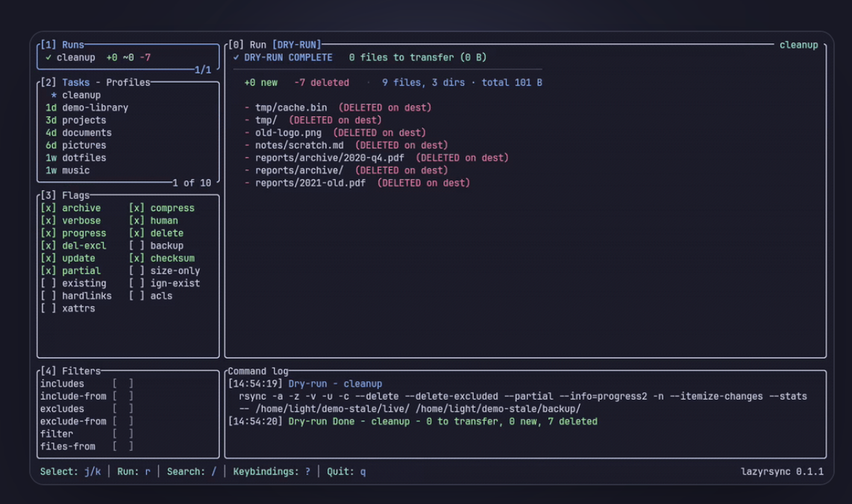The image size is (852, 504).
Task: Click the 1/1 runs counter
Action: pyautogui.click(x=203, y=70)
